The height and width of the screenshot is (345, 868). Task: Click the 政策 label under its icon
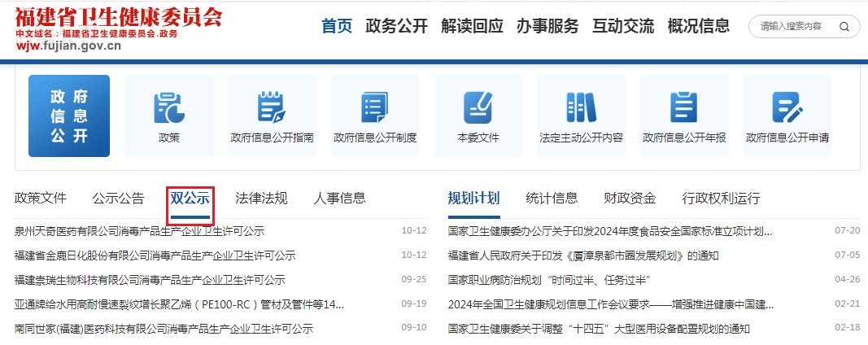(169, 138)
